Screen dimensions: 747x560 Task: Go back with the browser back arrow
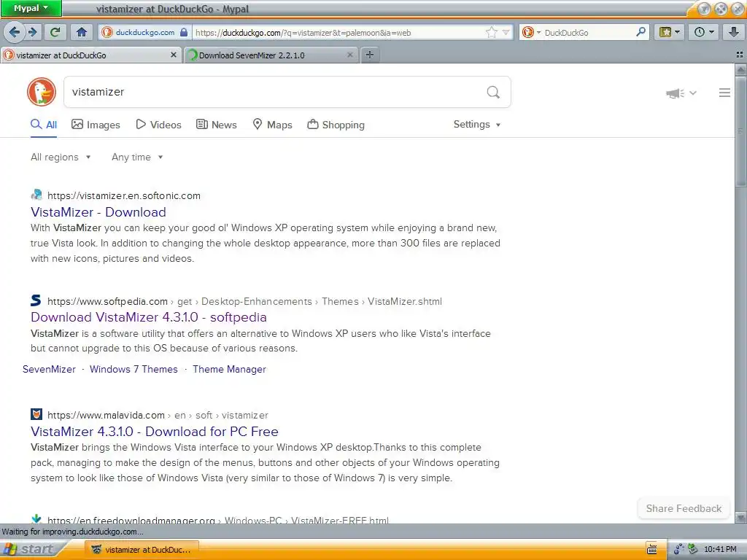point(15,32)
